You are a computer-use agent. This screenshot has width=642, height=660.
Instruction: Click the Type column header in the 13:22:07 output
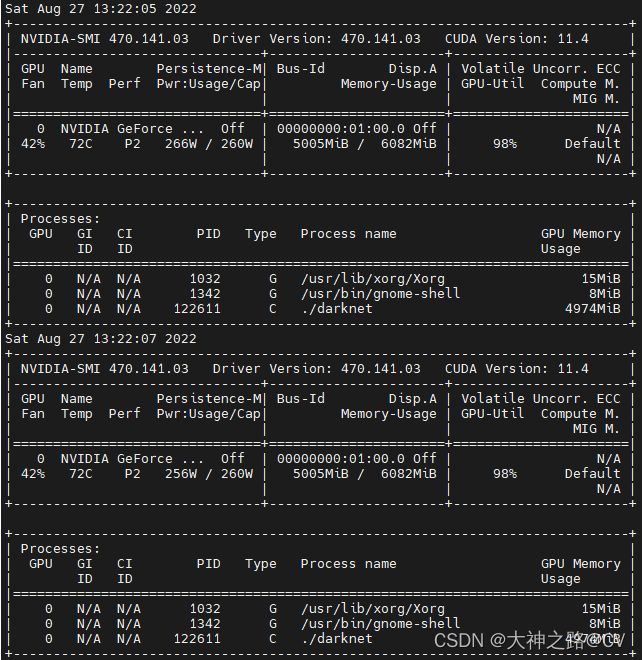[x=261, y=564]
